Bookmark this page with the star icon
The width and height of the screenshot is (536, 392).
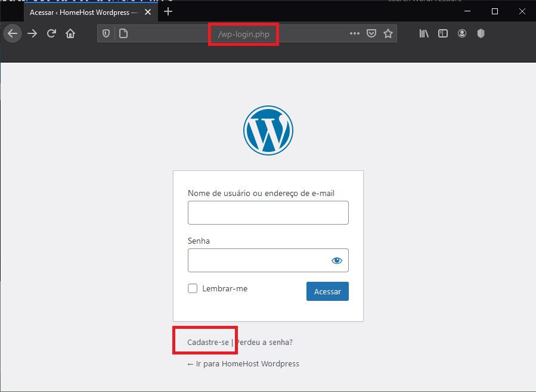[388, 33]
